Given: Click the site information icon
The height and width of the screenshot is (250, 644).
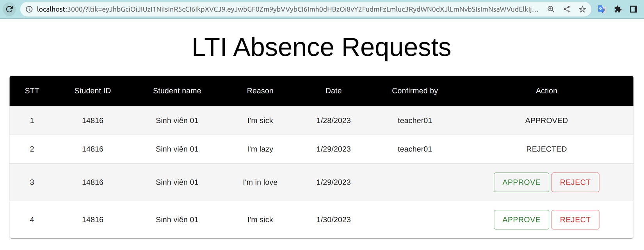Looking at the screenshot, I should (29, 9).
